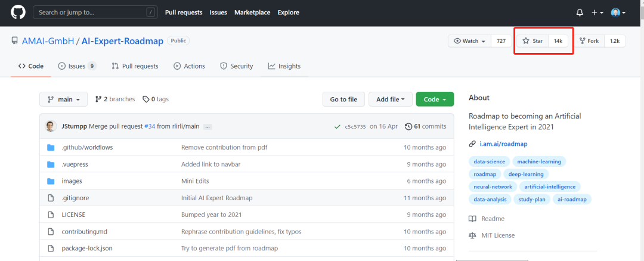The height and width of the screenshot is (261, 644).
Task: Open the main branch selector dropdown
Action: [63, 100]
